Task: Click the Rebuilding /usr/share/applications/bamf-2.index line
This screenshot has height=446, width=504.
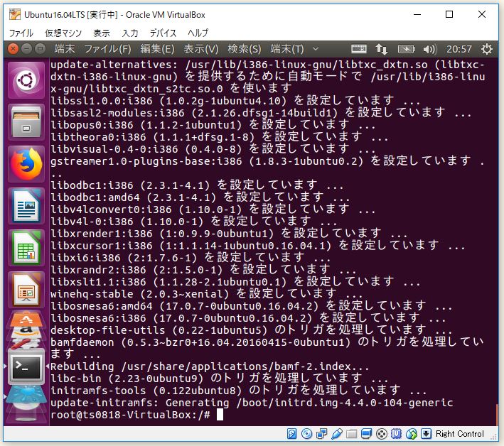Action: [210, 366]
